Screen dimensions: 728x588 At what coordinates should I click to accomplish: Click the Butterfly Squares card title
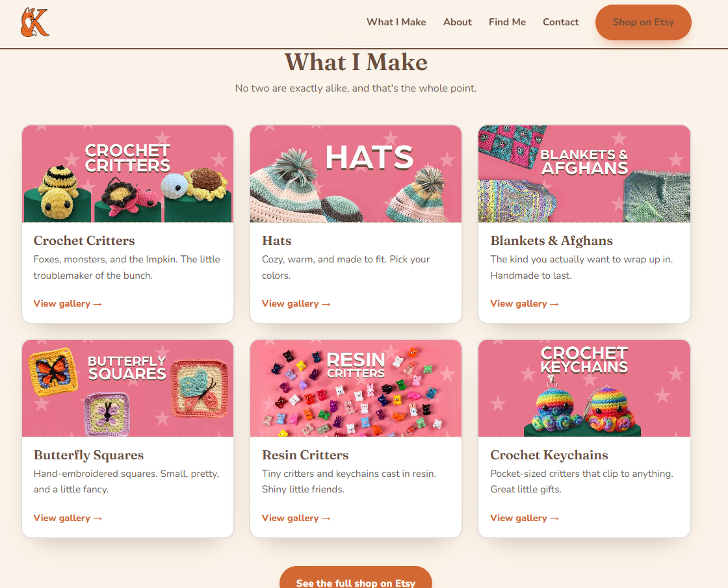88,455
